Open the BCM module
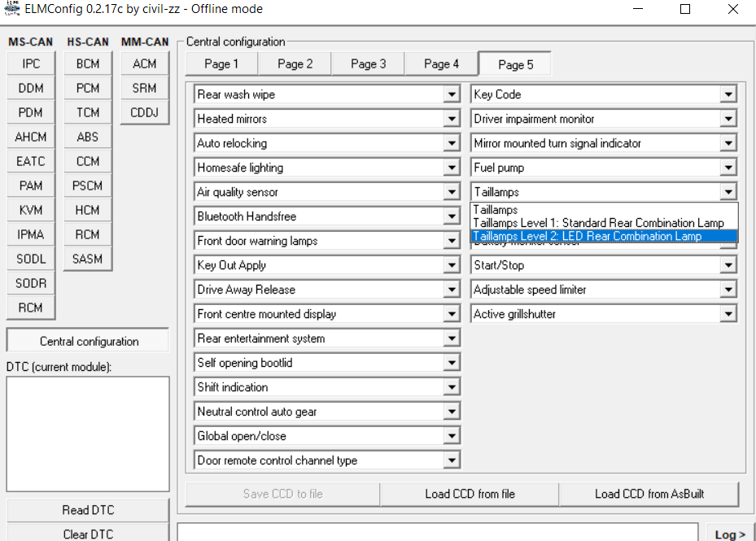 pyautogui.click(x=88, y=63)
